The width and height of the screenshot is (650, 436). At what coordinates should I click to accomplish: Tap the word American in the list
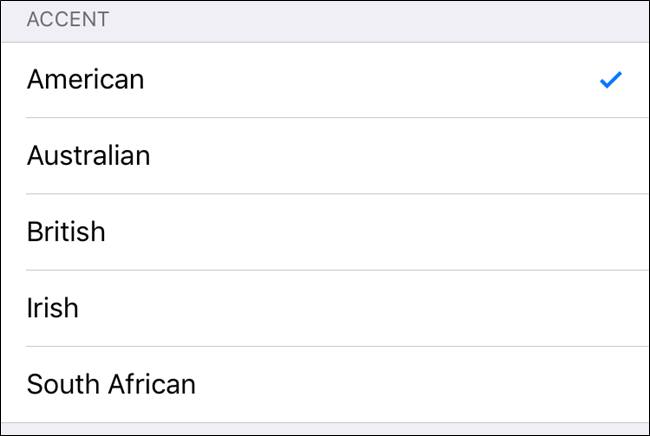coord(86,80)
